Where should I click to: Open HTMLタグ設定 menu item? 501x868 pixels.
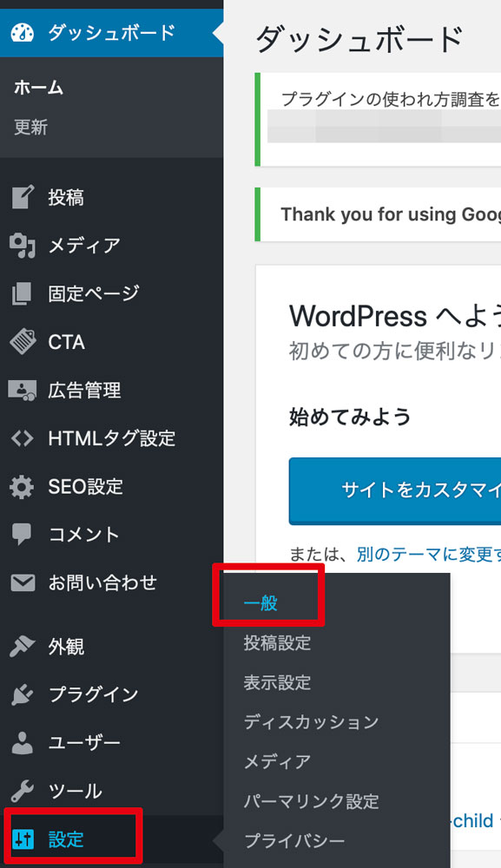[x=111, y=438]
